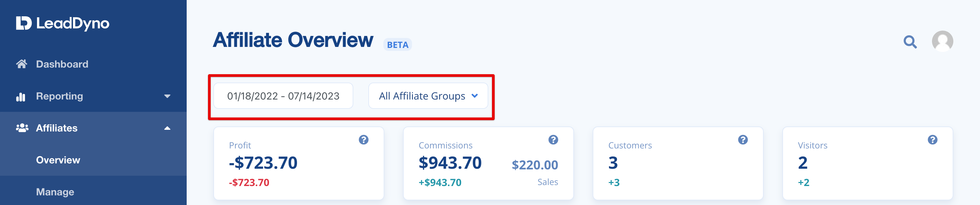Open the user profile avatar
Screen dimensions: 980x205
pos(942,41)
